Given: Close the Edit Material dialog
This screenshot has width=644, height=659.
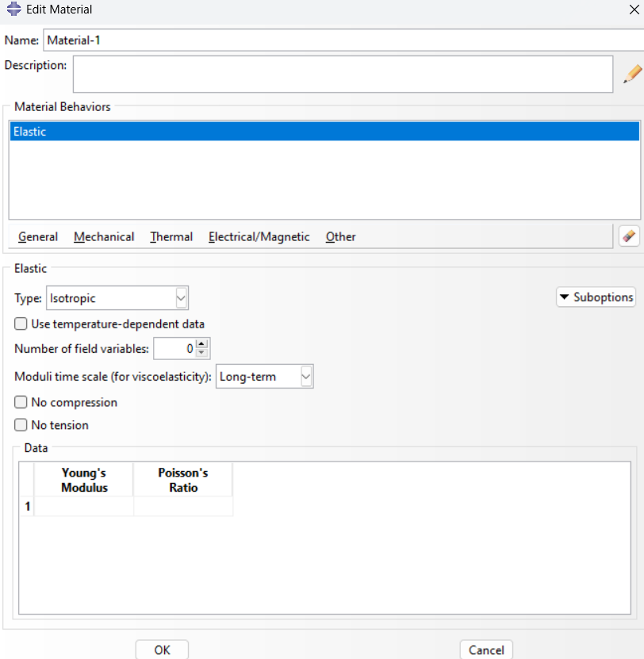Looking at the screenshot, I should click(634, 10).
